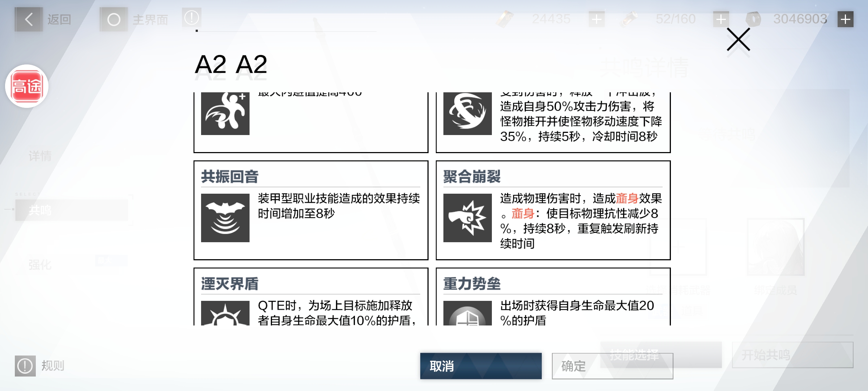Select the 共振回音 skill icon
Viewport: 868px width, 391px height.
point(225,218)
